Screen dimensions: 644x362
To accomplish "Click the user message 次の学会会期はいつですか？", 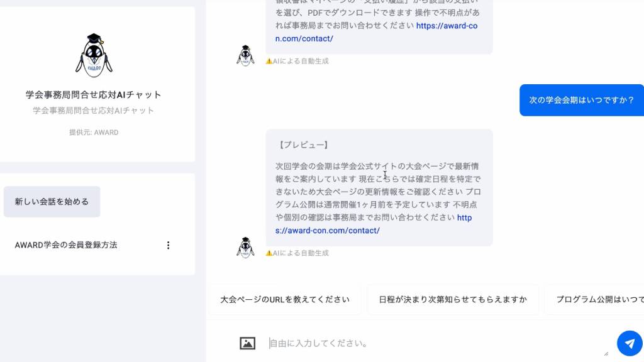I will [x=581, y=100].
